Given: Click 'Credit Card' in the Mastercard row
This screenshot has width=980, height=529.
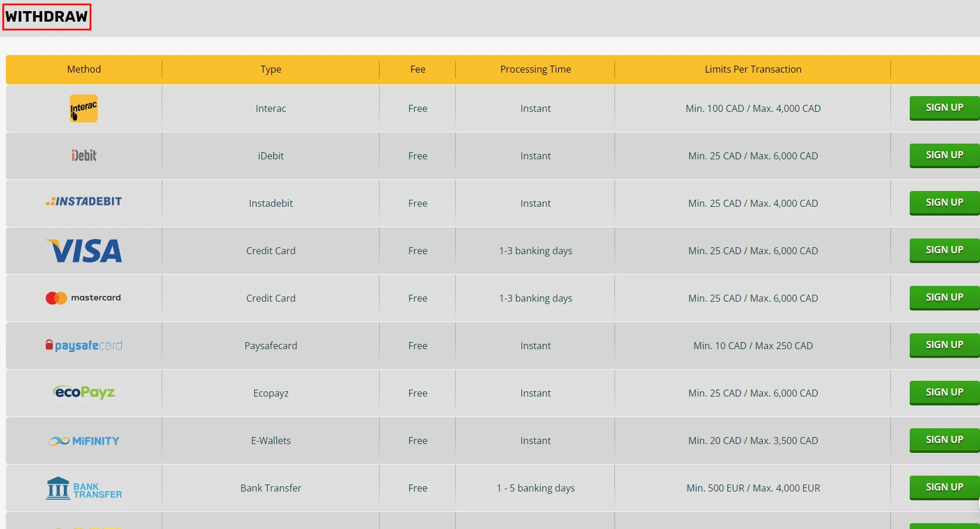Looking at the screenshot, I should pos(271,298).
